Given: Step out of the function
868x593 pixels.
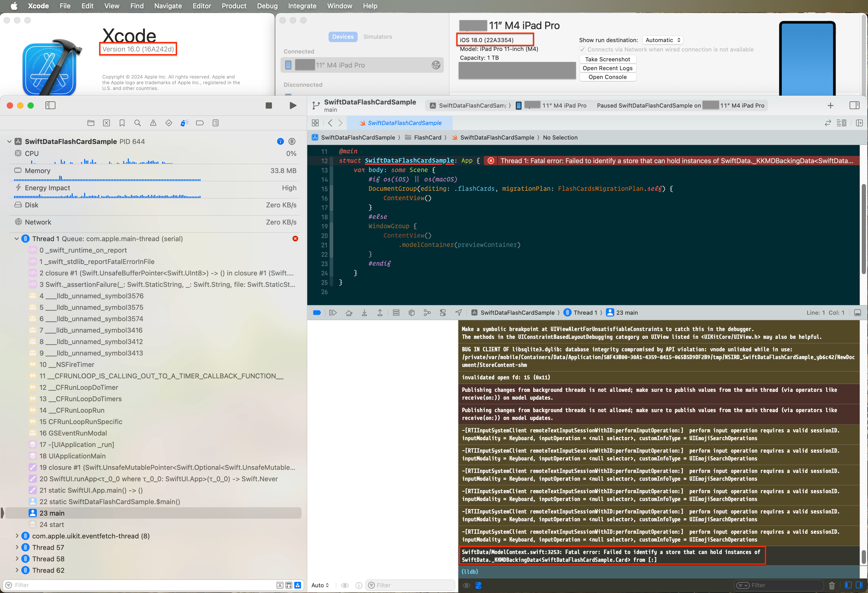Looking at the screenshot, I should [380, 313].
